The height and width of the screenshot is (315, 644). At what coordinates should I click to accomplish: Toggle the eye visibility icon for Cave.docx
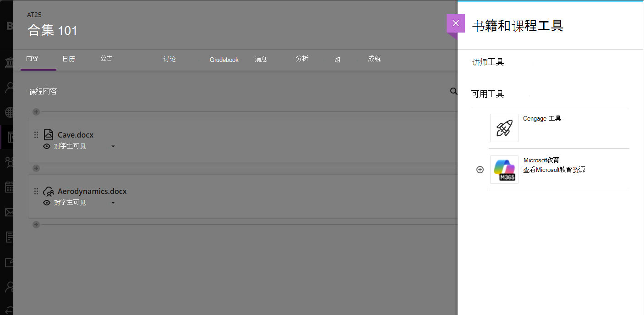tap(47, 146)
